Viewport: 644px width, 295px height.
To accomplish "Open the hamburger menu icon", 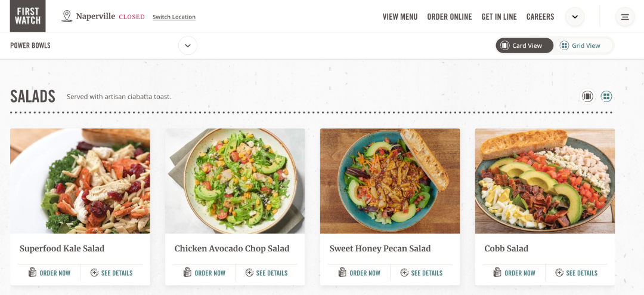I will [625, 17].
